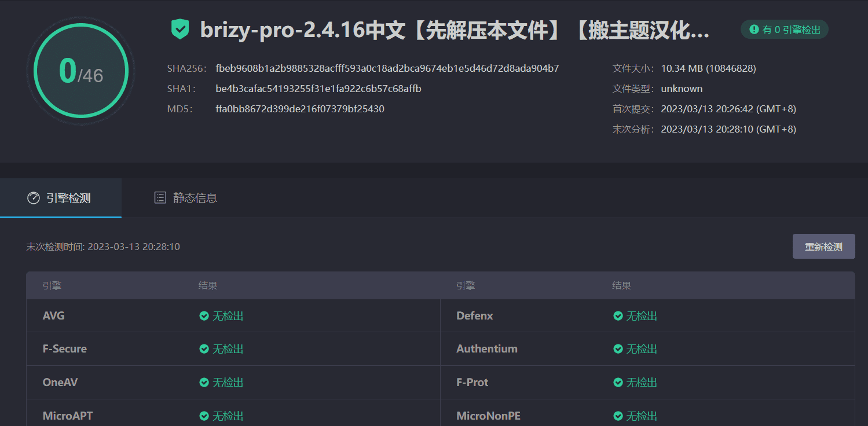This screenshot has width=868, height=426.
Task: Click the check icon in F-Prot row
Action: pos(618,383)
